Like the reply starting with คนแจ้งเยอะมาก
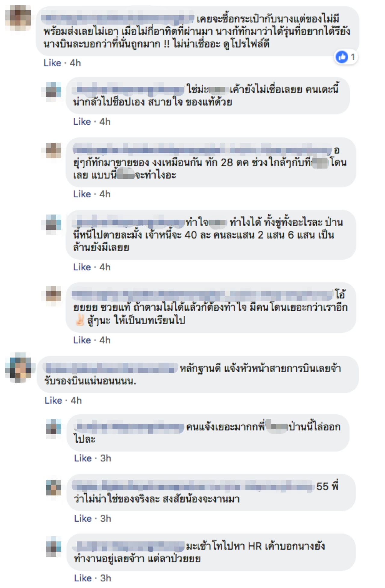The image size is (385, 588). click(83, 458)
